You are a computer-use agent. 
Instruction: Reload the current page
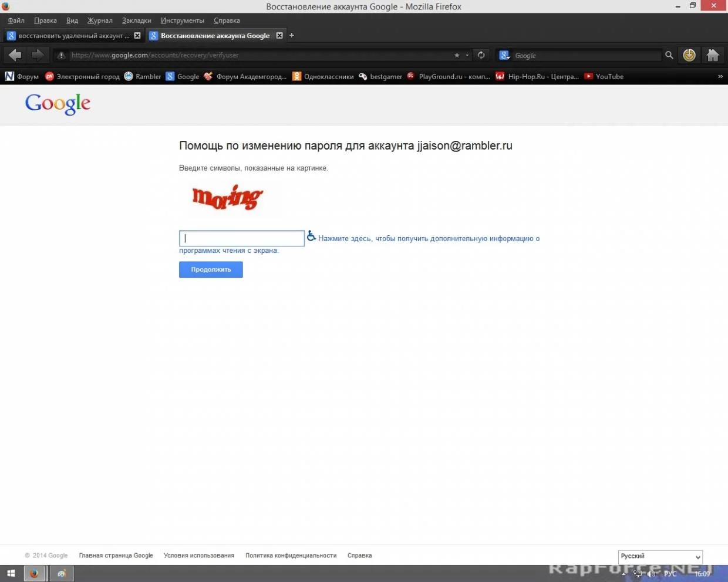pos(481,55)
